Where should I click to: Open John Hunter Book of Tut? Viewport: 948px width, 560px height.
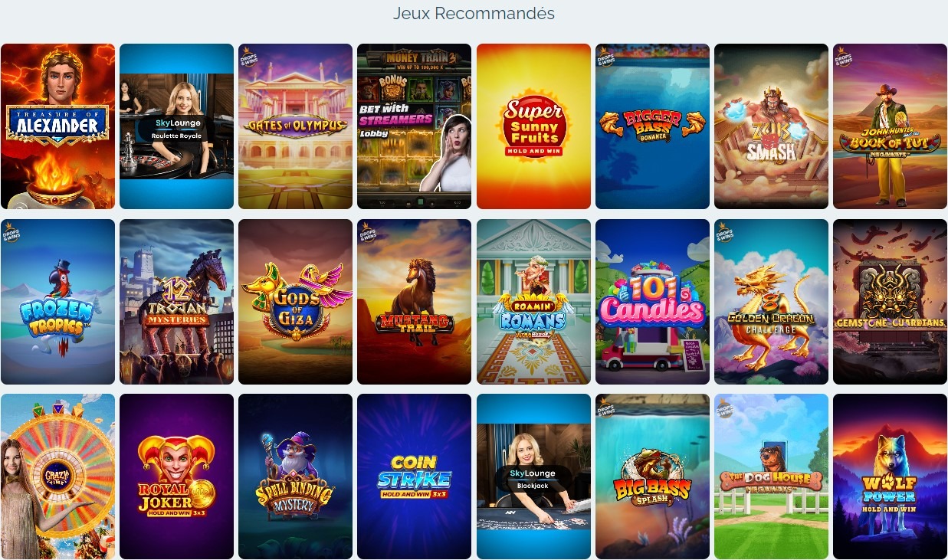tap(890, 126)
